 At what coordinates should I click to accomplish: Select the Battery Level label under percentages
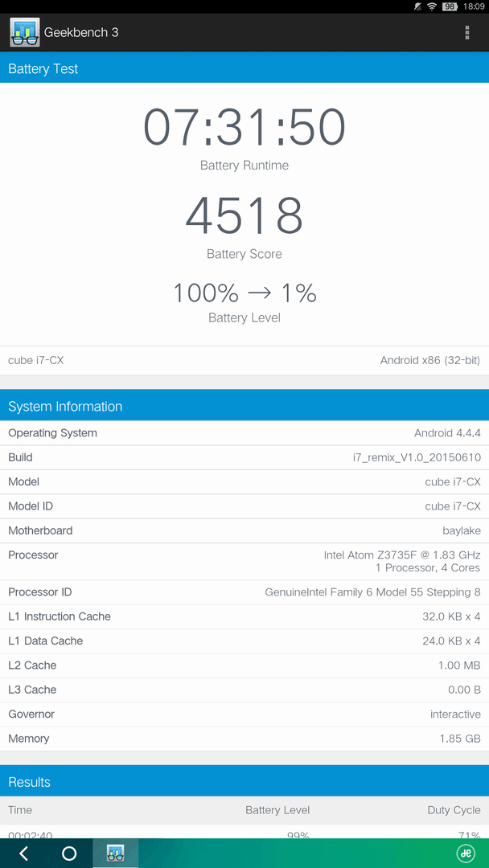pos(244,317)
